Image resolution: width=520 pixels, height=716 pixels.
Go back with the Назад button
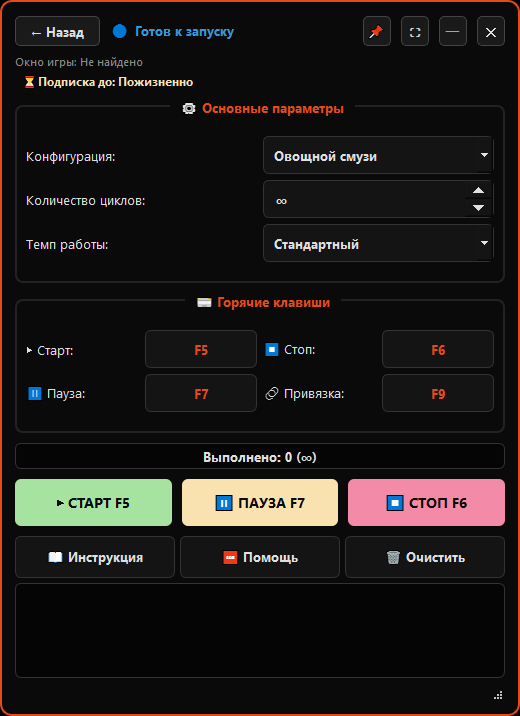(x=58, y=32)
